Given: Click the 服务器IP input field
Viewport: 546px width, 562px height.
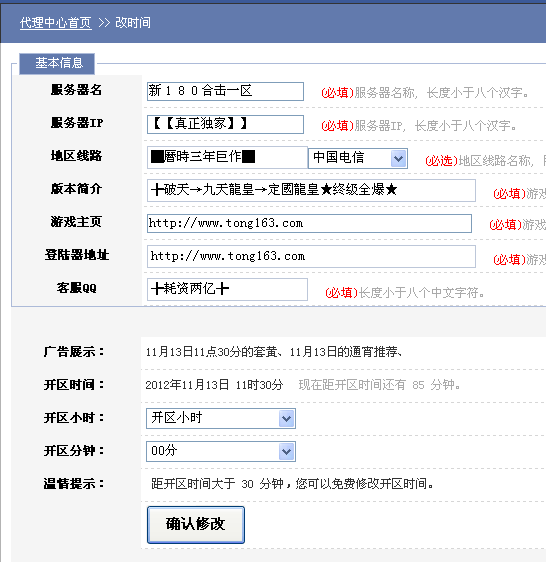Looking at the screenshot, I should coord(225,124).
